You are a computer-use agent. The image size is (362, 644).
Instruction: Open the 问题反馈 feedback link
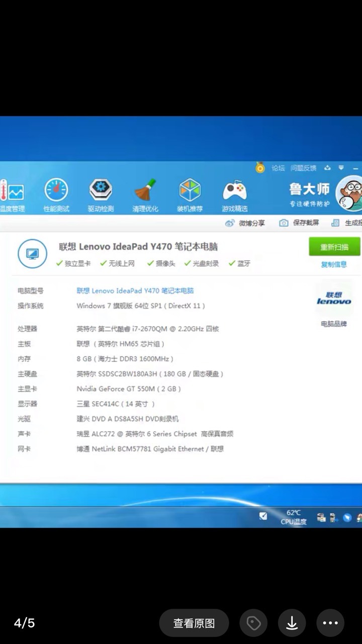pos(304,168)
